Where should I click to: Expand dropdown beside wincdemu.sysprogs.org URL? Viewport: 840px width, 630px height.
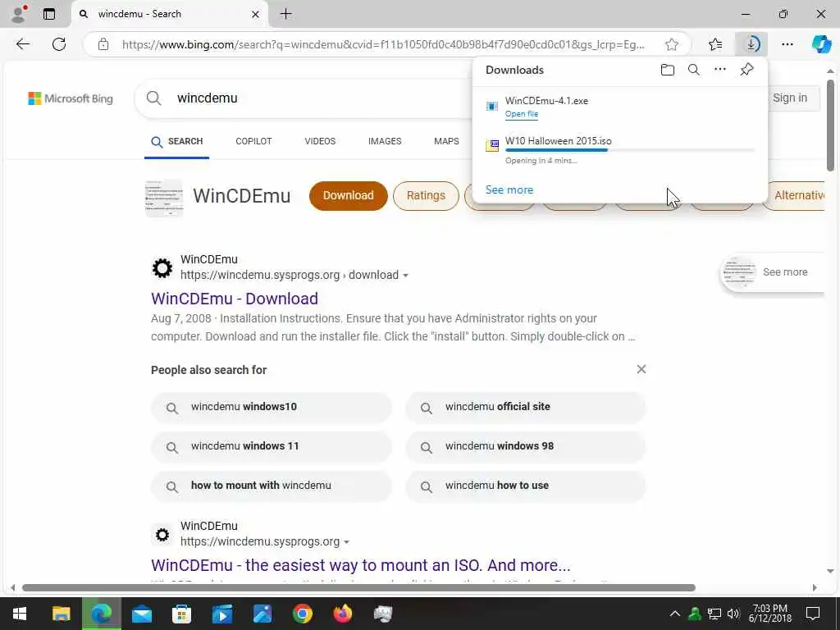point(347,542)
